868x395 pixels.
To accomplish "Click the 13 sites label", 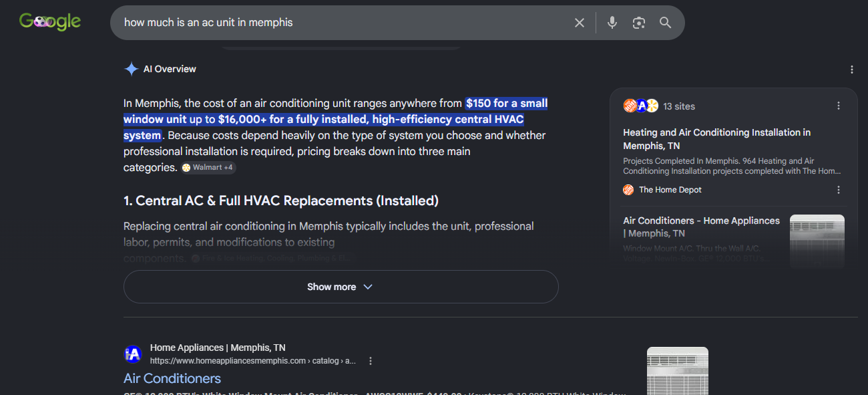I will 679,106.
